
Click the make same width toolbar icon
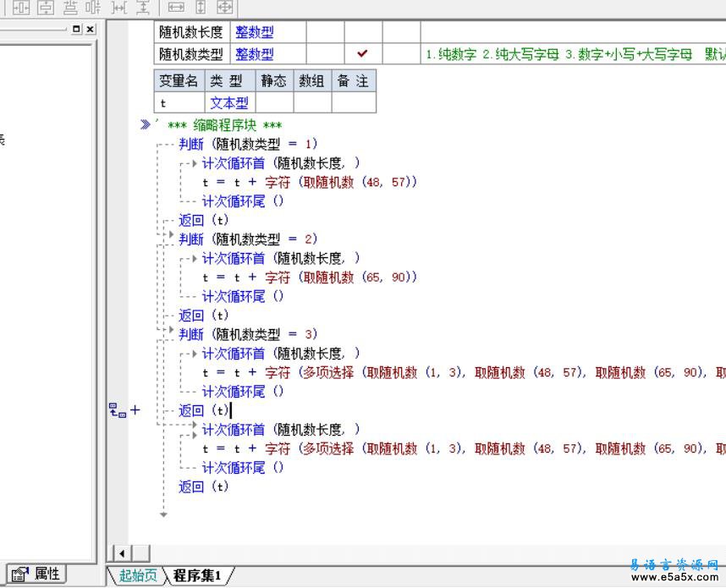(x=176, y=7)
